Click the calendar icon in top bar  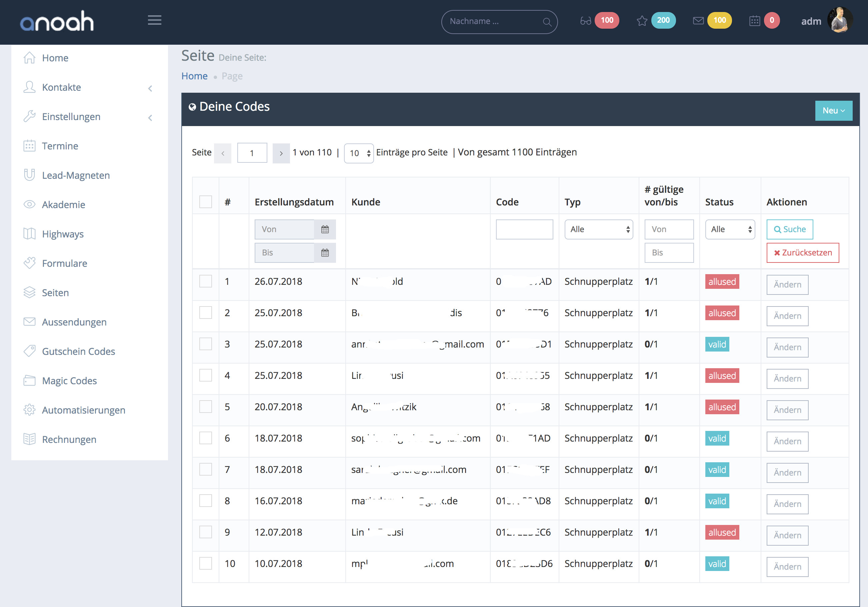[x=754, y=21]
